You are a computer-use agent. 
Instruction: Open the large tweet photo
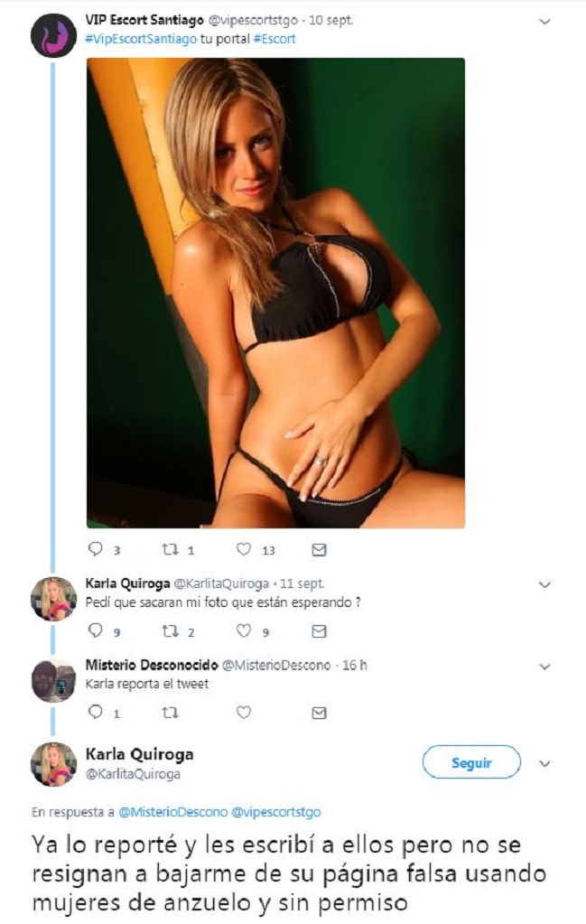tap(275, 293)
